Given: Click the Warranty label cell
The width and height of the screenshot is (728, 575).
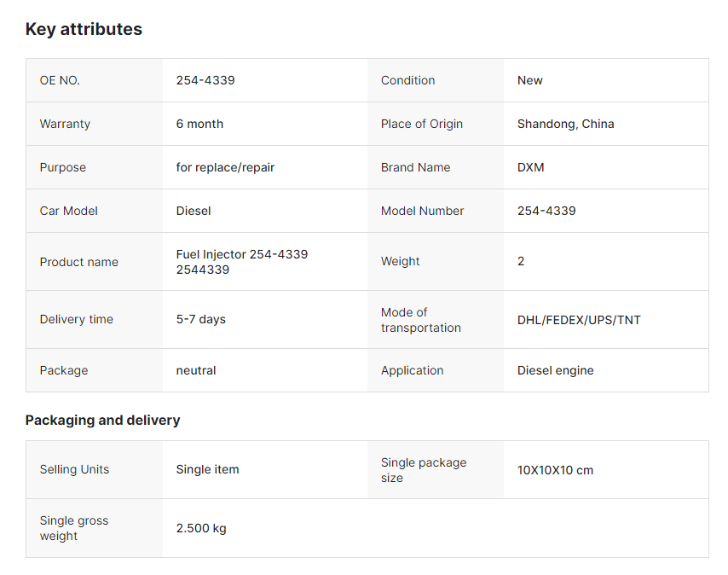Looking at the screenshot, I should [95, 124].
